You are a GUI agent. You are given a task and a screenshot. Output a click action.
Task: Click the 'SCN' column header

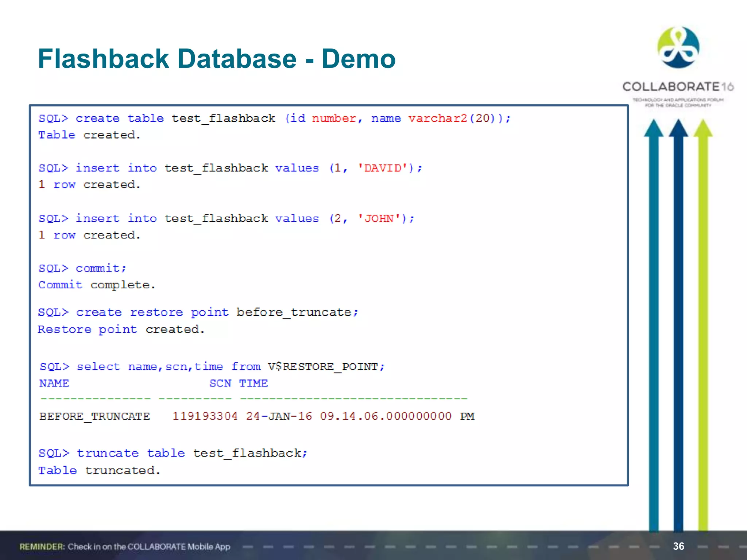pyautogui.click(x=220, y=383)
